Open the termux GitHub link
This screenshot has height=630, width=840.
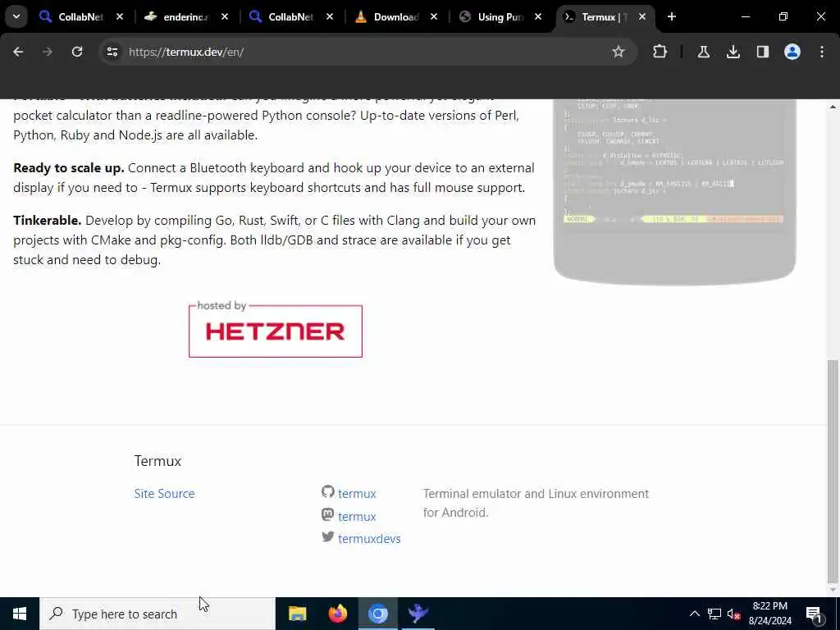tap(357, 493)
